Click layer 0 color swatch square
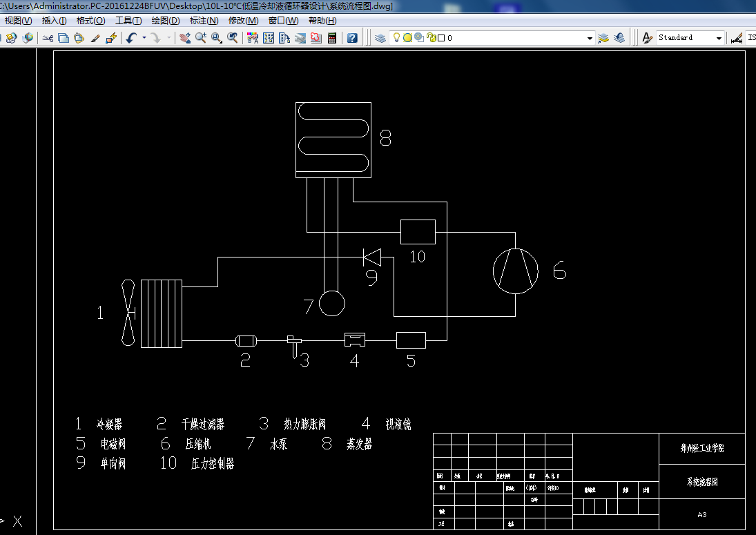 pos(441,37)
